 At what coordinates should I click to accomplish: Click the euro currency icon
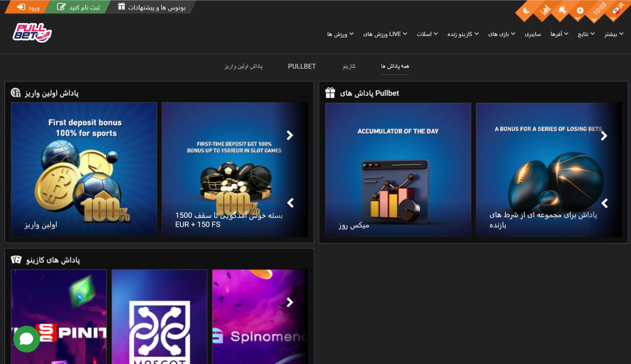point(526,10)
